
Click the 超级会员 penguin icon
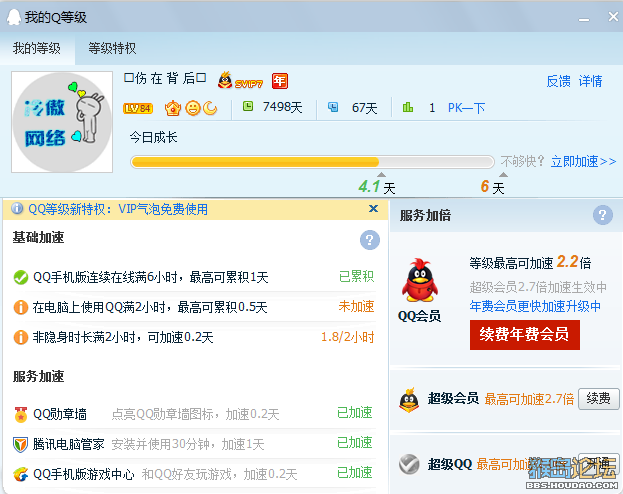coord(409,400)
